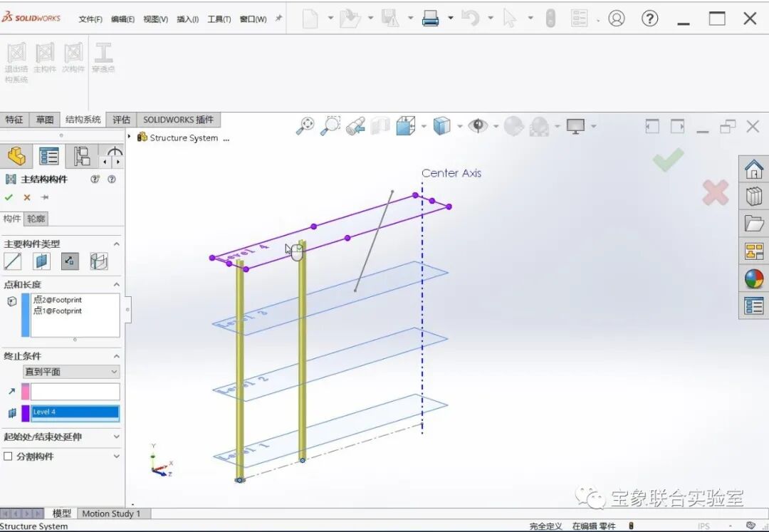Screen dimensions: 769x532
Task: Open SOLIDWORKS Resources home icon in task pane
Action: (x=754, y=169)
